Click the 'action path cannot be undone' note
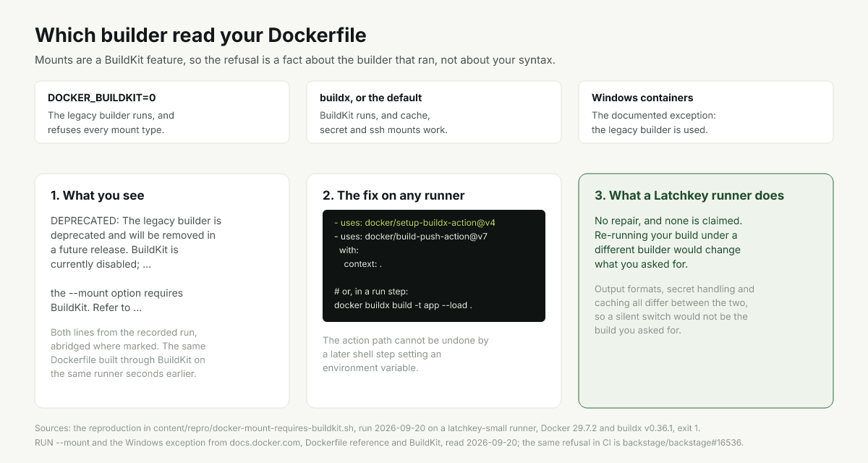 406,354
